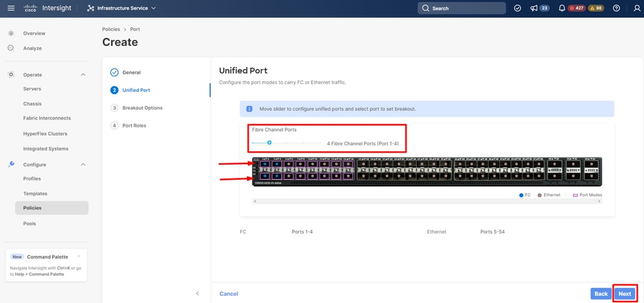Select the General wizard step
Image resolution: width=644 pixels, height=303 pixels.
click(x=126, y=72)
